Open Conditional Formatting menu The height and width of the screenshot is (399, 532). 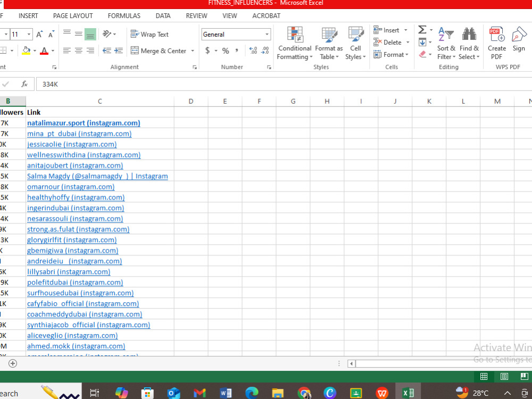(x=295, y=44)
